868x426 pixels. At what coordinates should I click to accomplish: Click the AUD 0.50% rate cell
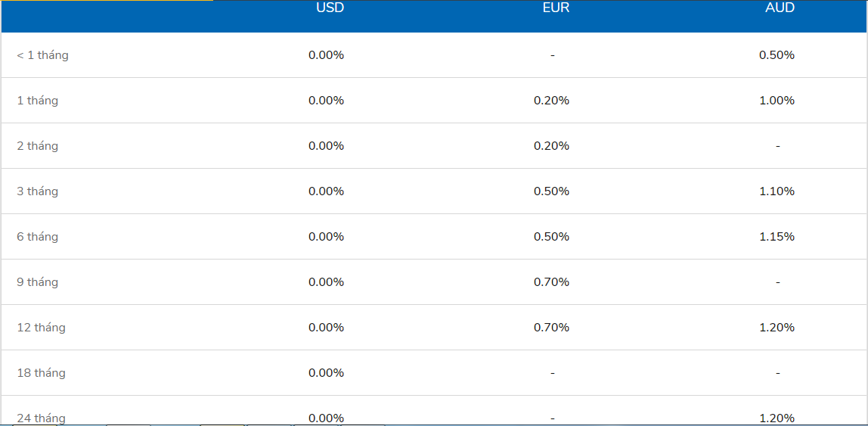777,55
